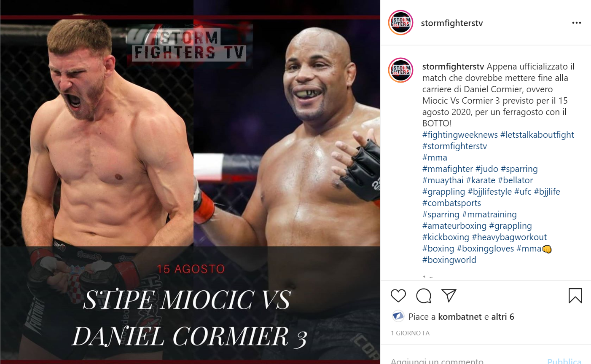
Task: Open the #letstalkaboutfight hashtag
Action: pos(537,135)
